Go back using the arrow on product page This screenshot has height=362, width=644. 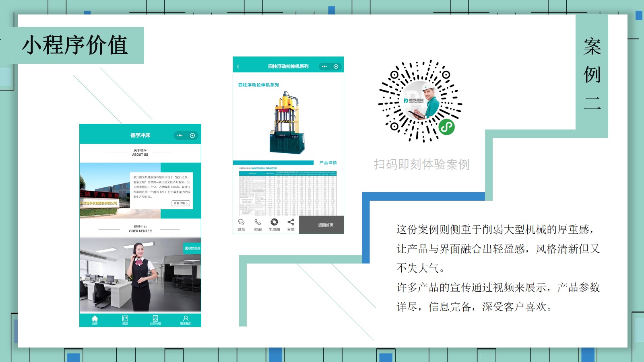tap(238, 66)
